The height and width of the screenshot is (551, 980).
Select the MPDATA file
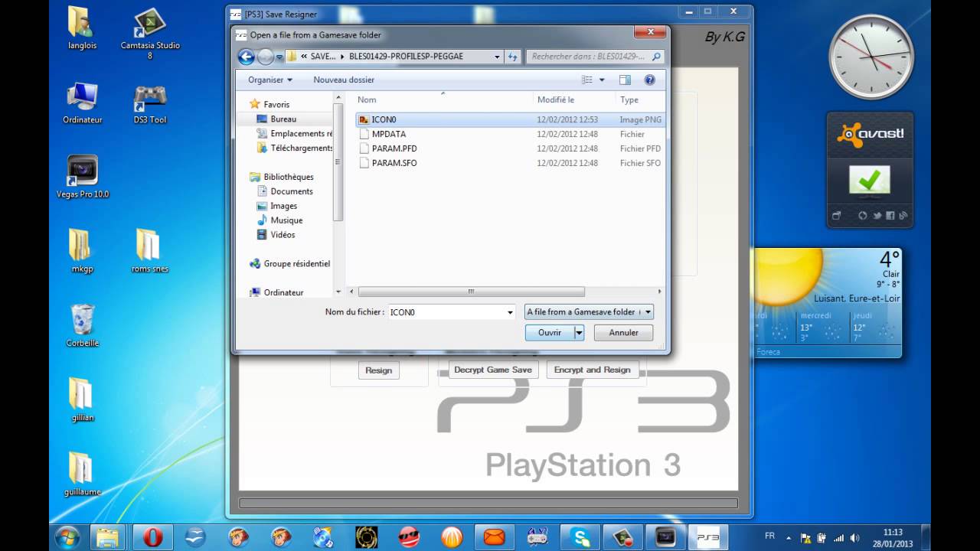tap(389, 134)
